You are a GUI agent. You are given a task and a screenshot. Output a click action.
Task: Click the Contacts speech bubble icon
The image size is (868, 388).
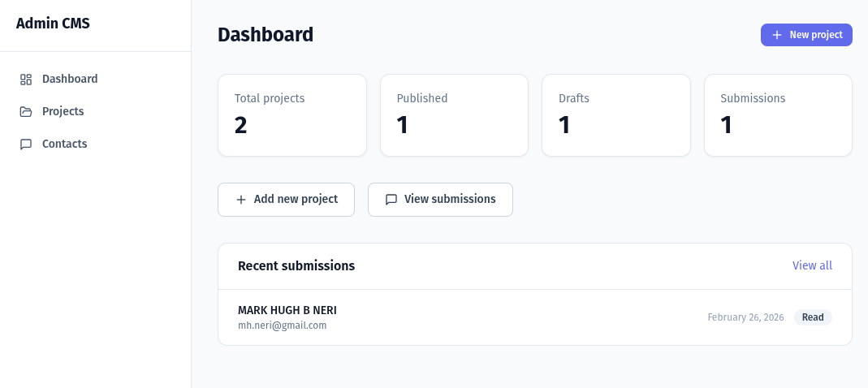(x=26, y=144)
